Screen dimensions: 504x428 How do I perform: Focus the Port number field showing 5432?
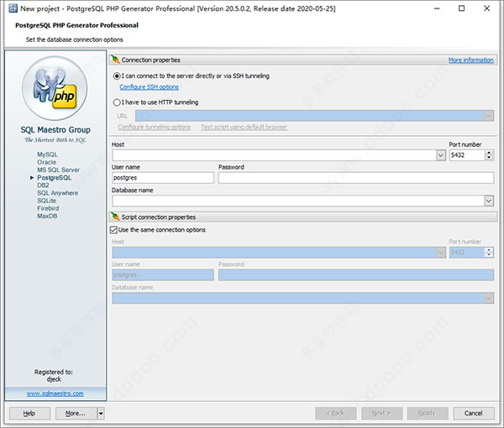467,155
